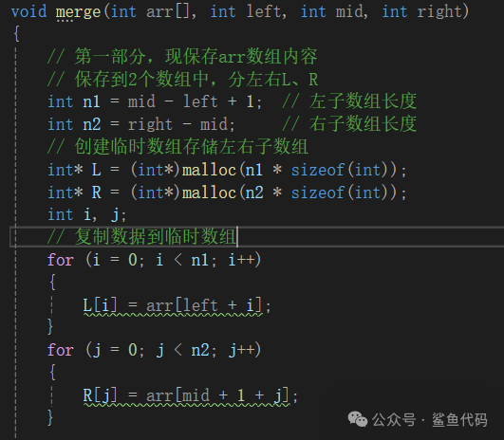Click the statement 'L[i] = arr[left + i];'
The image size is (504, 440).
tap(177, 305)
